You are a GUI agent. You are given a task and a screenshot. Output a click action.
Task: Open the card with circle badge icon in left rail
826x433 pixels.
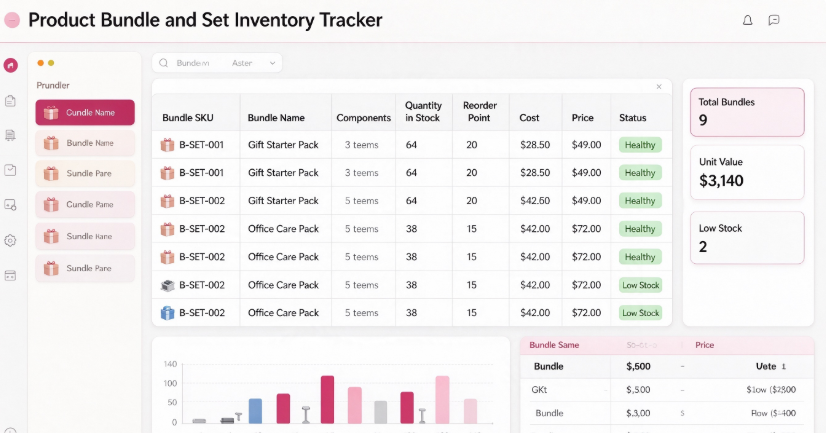[11, 205]
